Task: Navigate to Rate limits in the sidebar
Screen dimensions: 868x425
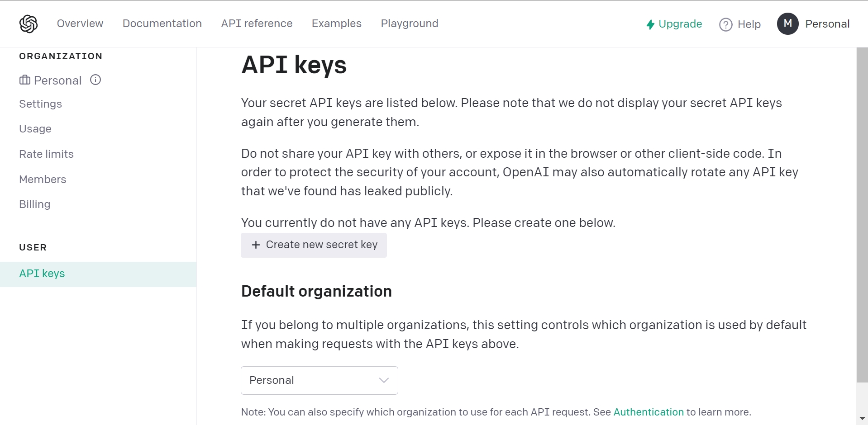Action: [46, 154]
